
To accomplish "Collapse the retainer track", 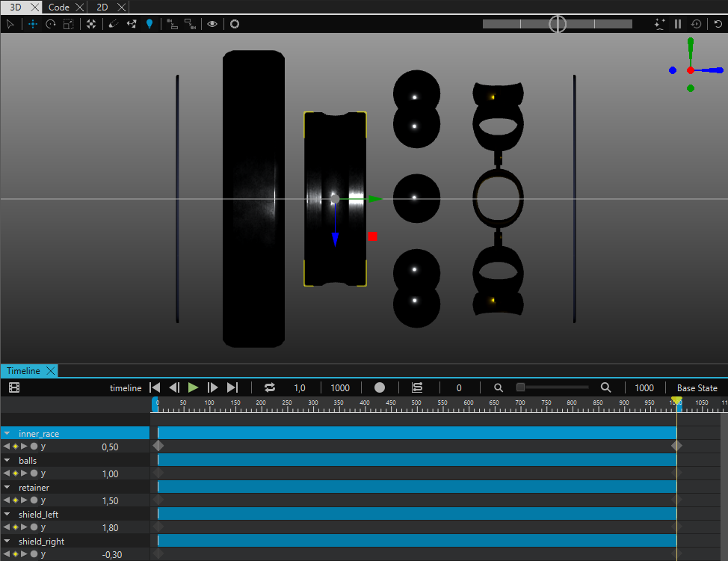I will click(7, 488).
